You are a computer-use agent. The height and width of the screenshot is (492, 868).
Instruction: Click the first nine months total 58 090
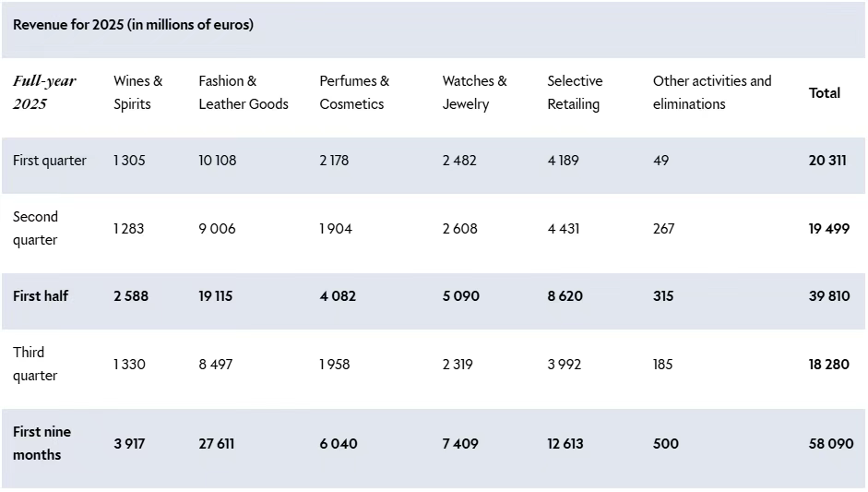tap(830, 444)
